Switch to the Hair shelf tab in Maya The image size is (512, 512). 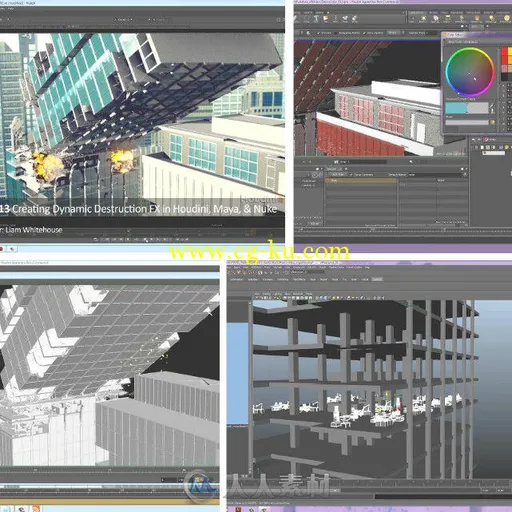(354, 279)
